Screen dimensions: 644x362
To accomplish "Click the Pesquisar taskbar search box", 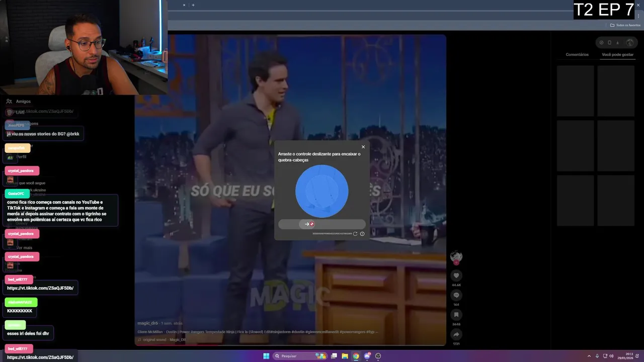I will click(x=300, y=356).
